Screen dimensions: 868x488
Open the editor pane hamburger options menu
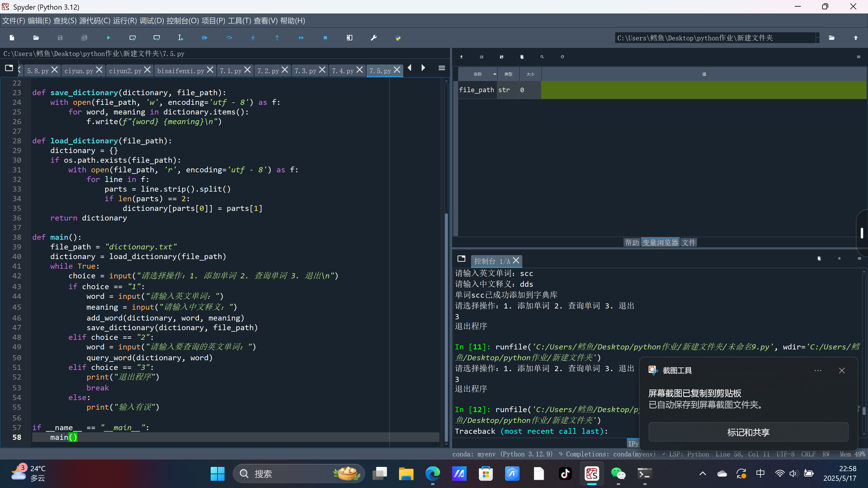[x=442, y=68]
